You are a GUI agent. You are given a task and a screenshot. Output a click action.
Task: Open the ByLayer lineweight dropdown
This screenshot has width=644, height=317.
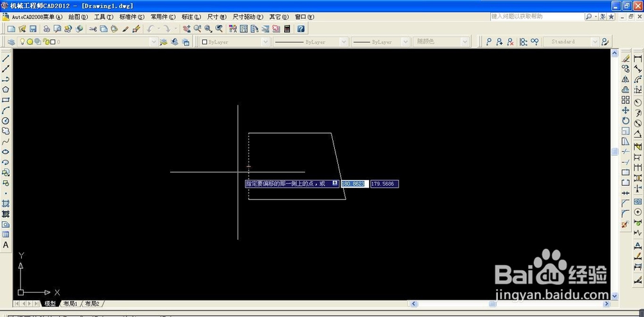pyautogui.click(x=405, y=42)
